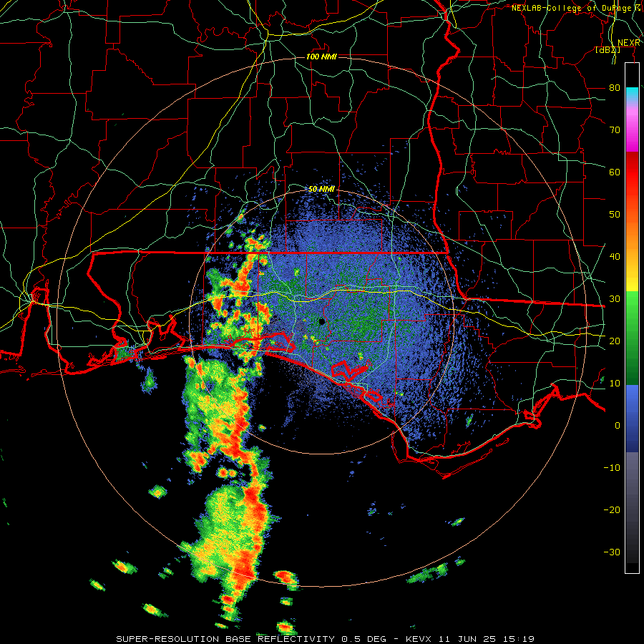Click the magenta band of the color bar

click(632, 132)
